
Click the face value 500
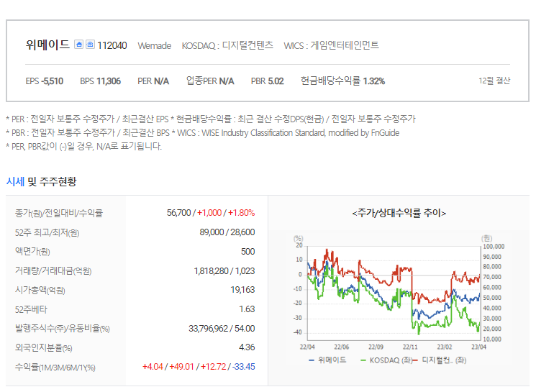click(247, 252)
